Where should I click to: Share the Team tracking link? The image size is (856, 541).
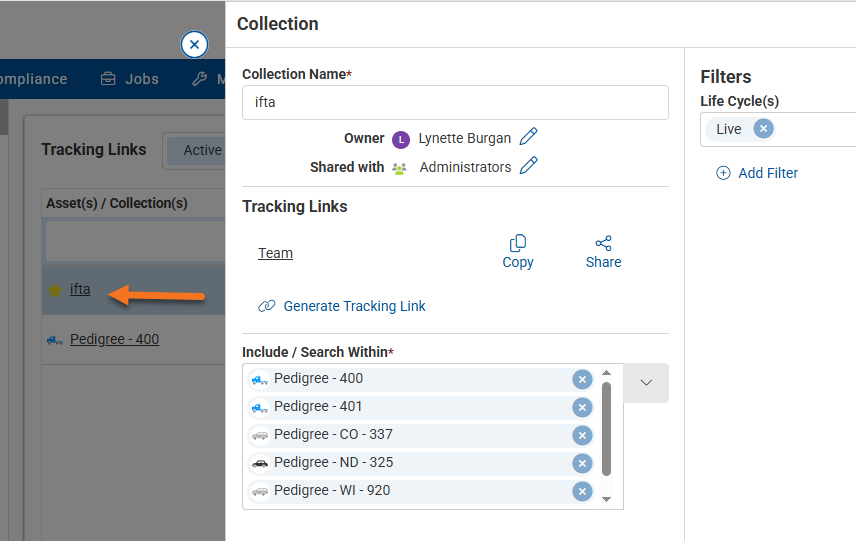click(x=603, y=252)
